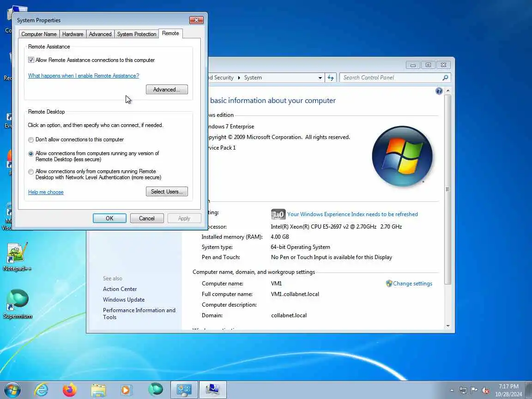Image resolution: width=532 pixels, height=399 pixels.
Task: Click Cancel in System Properties
Action: click(x=146, y=218)
